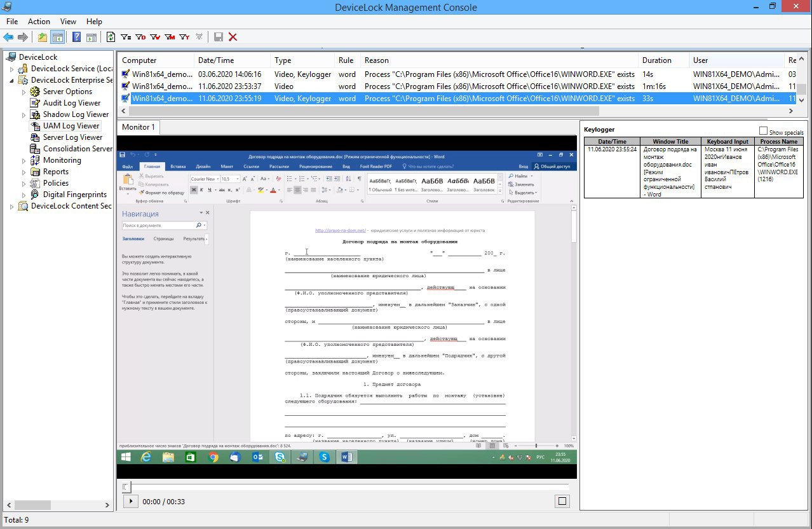Enable the Show specials checkbox
The image size is (812, 529).
(764, 131)
